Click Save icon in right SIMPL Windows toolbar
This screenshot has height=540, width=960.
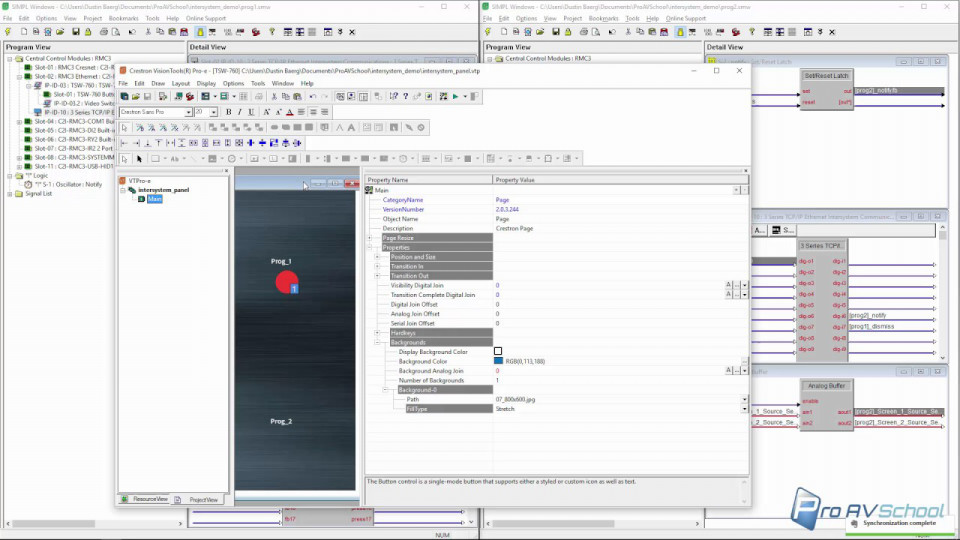click(x=556, y=32)
